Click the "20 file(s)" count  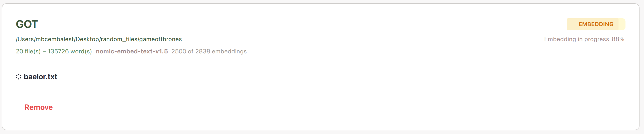point(28,51)
